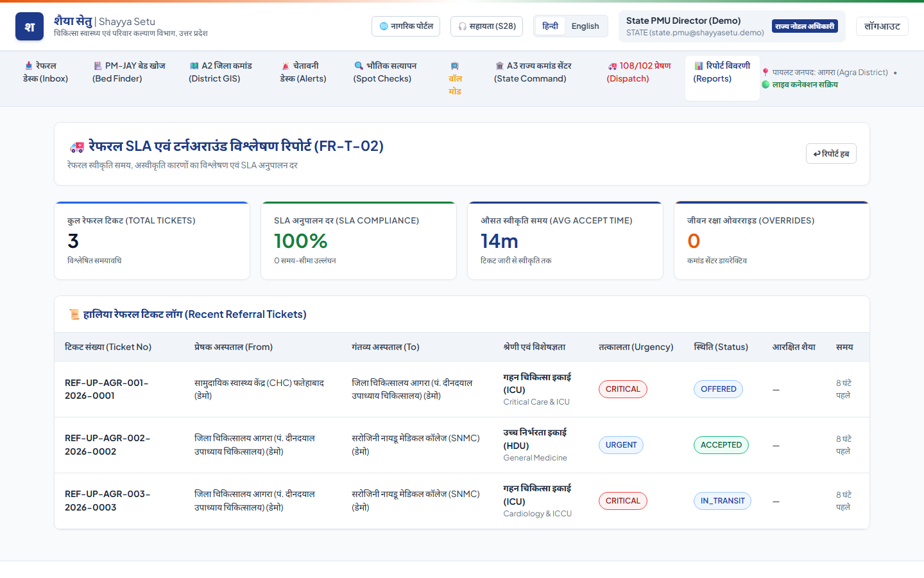Click the Shayya Setu logo icon
The image size is (924, 578).
30,26
